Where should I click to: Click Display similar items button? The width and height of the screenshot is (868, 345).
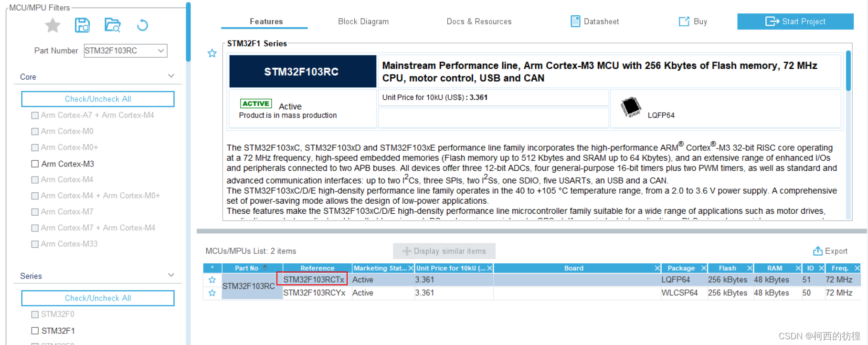tap(444, 251)
